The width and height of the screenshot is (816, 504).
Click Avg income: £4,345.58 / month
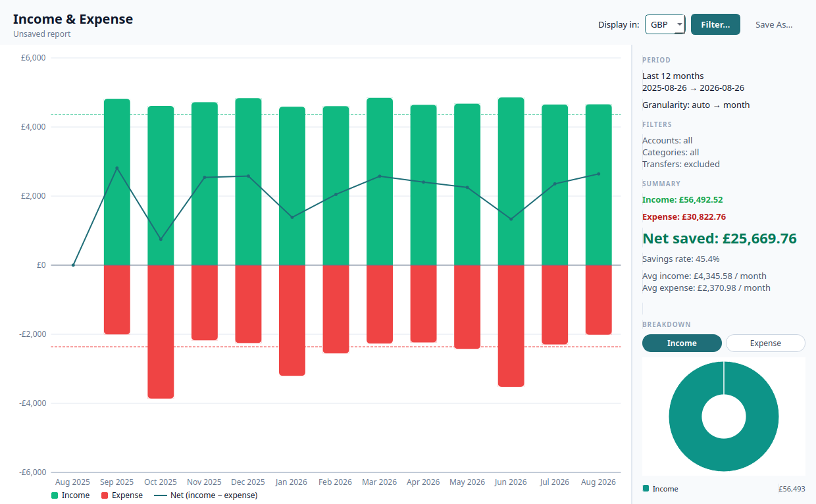pyautogui.click(x=704, y=276)
